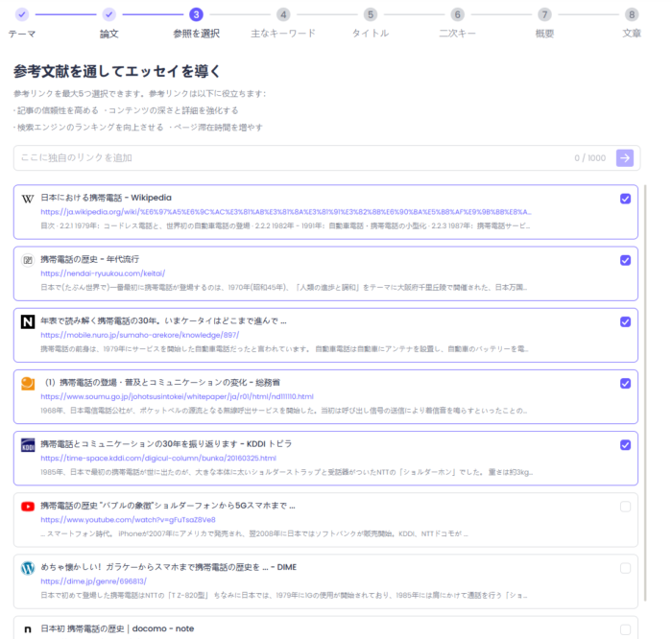Click the orange 総務省 favicon
This screenshot has width=672, height=639.
click(28, 384)
